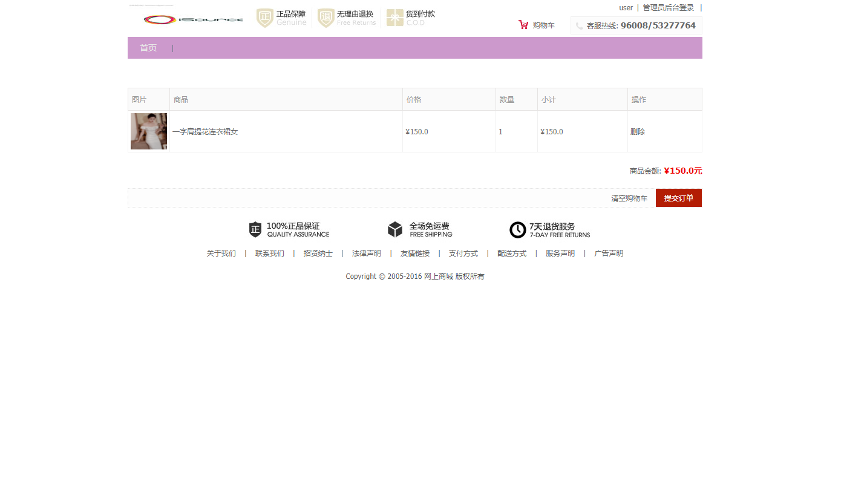This screenshot has height=504, width=844.
Task: Click the C.O.D gift box icon
Action: (395, 18)
